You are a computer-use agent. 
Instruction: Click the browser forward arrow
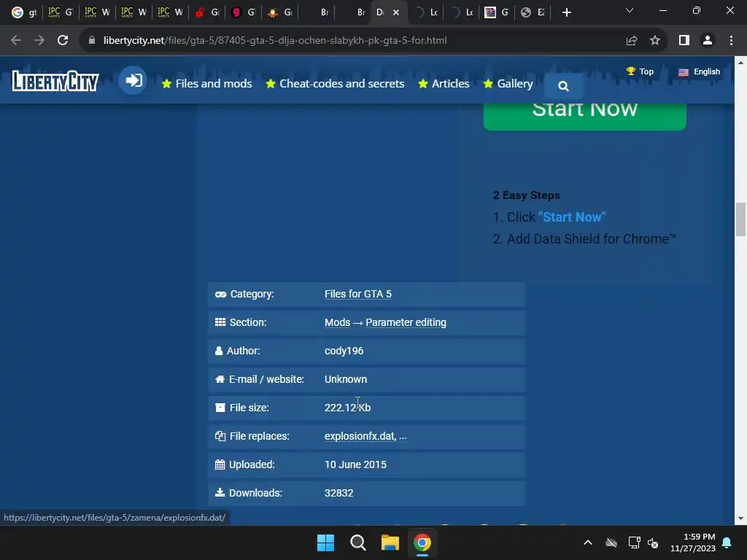coord(39,41)
